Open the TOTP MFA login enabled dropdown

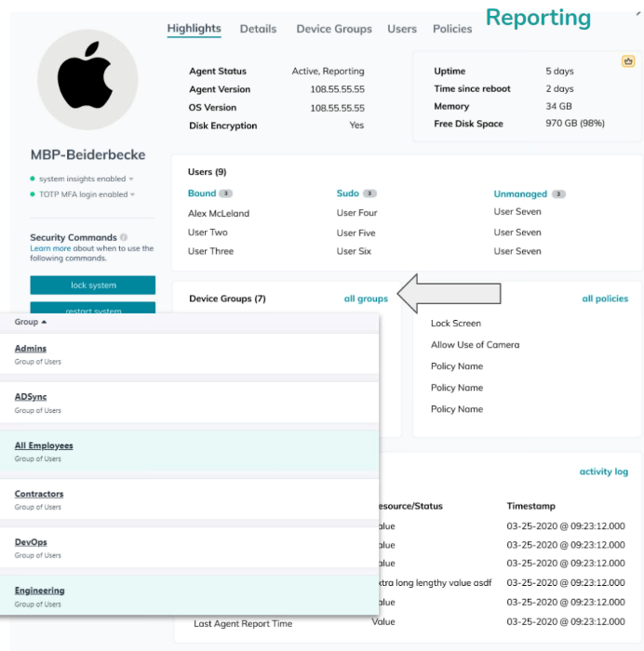click(x=131, y=194)
